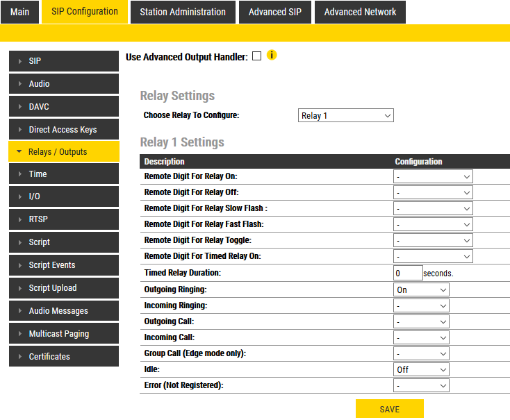Click the arrow icon next to Certificates
Image resolution: width=510 pixels, height=420 pixels.
[19, 357]
